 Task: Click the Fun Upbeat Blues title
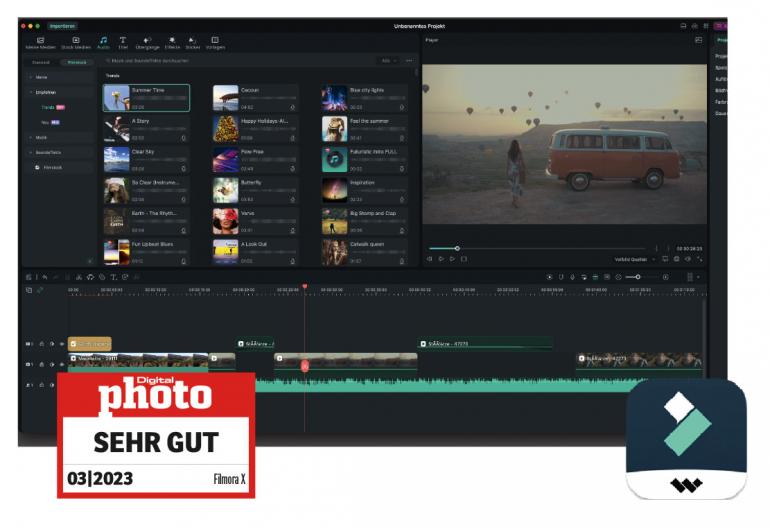pos(152,244)
